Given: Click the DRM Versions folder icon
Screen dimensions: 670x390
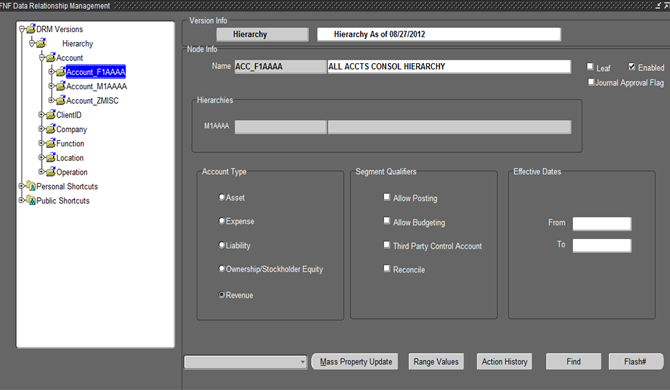Looking at the screenshot, I should 31,29.
